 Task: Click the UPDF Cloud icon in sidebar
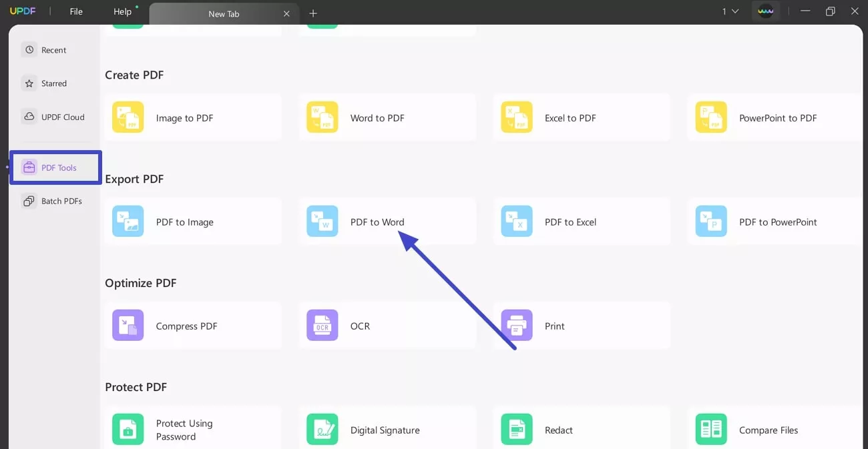[29, 117]
